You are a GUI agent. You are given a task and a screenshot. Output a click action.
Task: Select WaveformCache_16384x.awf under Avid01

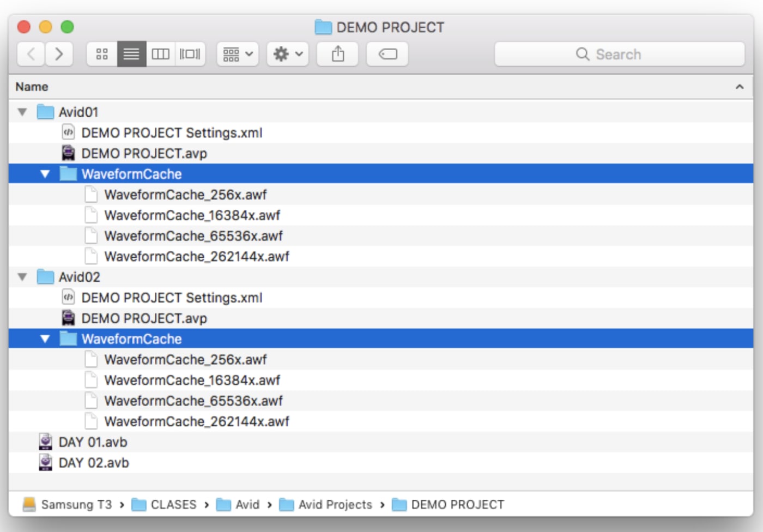pos(192,215)
